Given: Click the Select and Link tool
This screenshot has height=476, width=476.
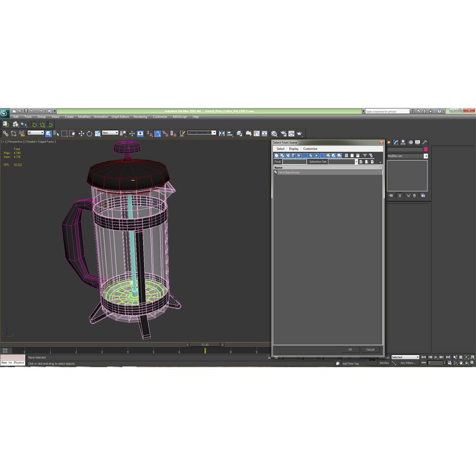Looking at the screenshot, I should click(x=5, y=134).
